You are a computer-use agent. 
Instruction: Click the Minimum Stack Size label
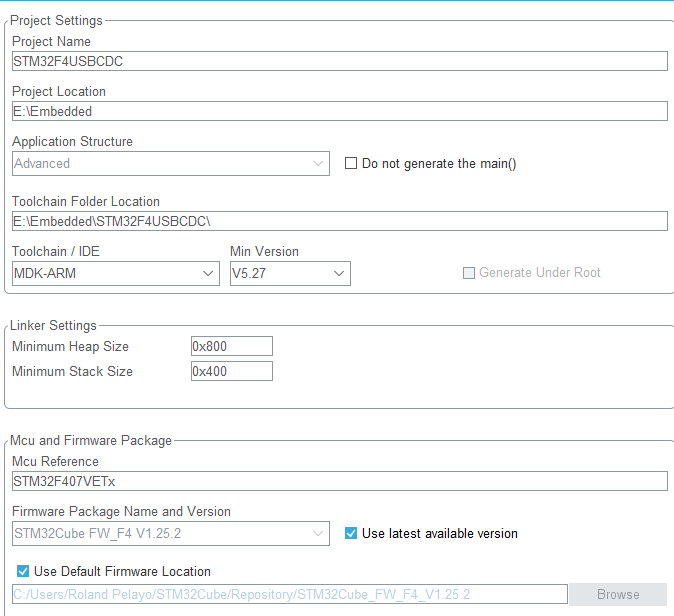pyautogui.click(x=72, y=371)
